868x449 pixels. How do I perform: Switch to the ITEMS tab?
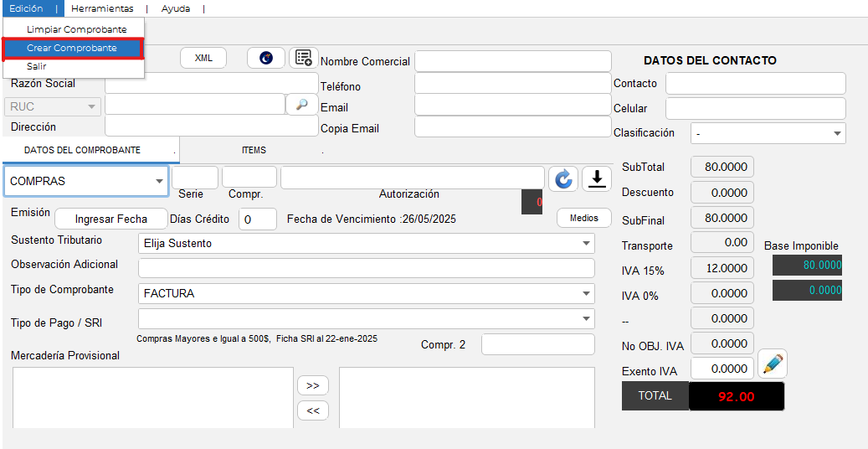(x=254, y=151)
